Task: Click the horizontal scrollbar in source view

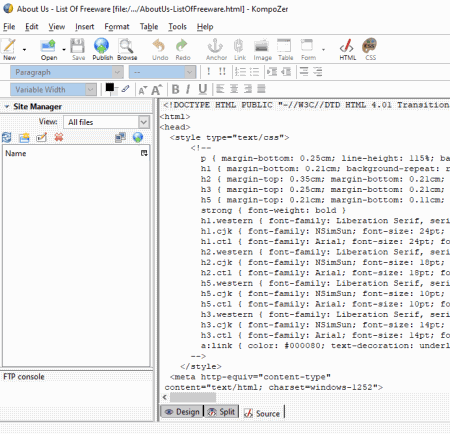Action: point(193,397)
